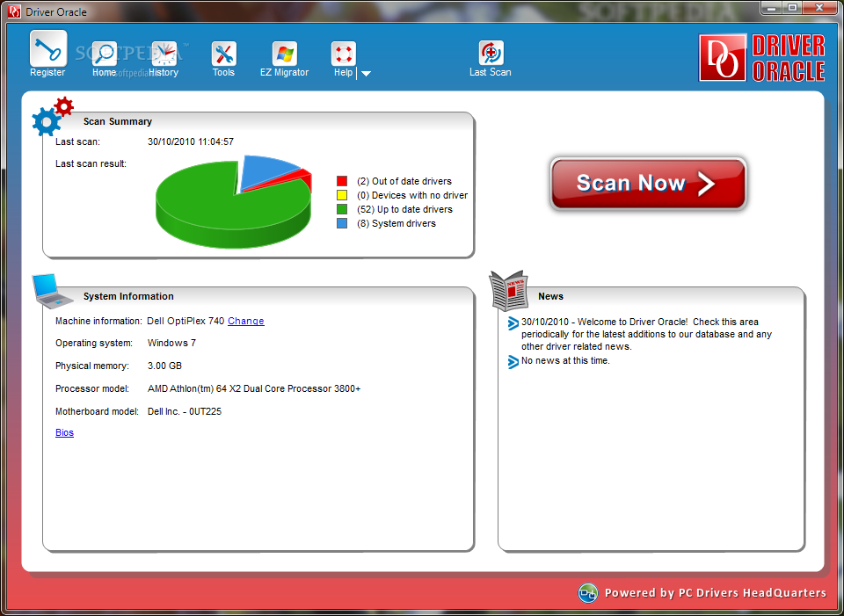Click the Change machine information link

point(246,321)
